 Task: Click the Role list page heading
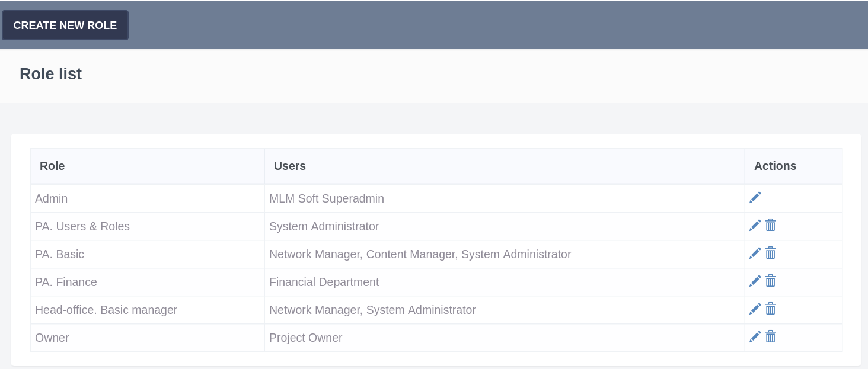point(50,74)
